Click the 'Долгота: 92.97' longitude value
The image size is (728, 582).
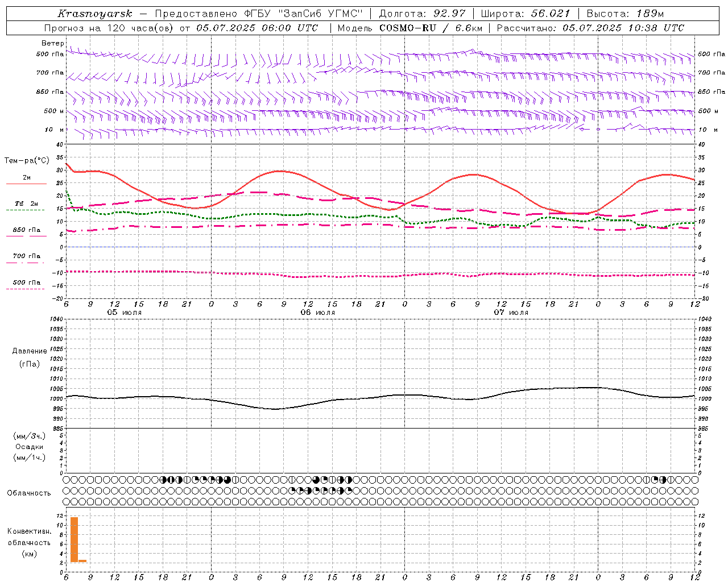click(422, 14)
